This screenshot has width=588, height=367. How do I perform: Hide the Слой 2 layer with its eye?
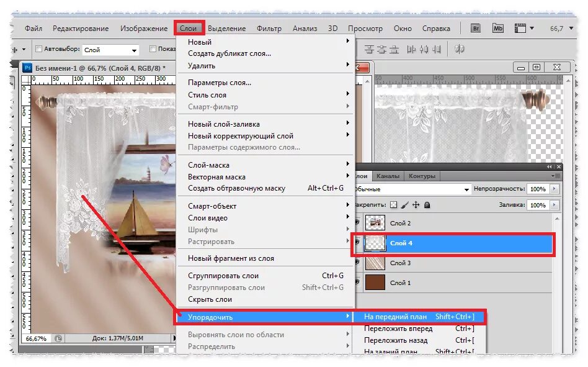pyautogui.click(x=356, y=222)
